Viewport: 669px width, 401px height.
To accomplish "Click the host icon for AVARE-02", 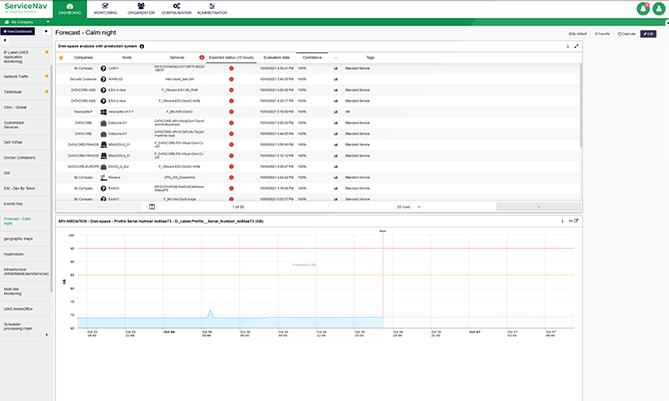I will point(103,79).
